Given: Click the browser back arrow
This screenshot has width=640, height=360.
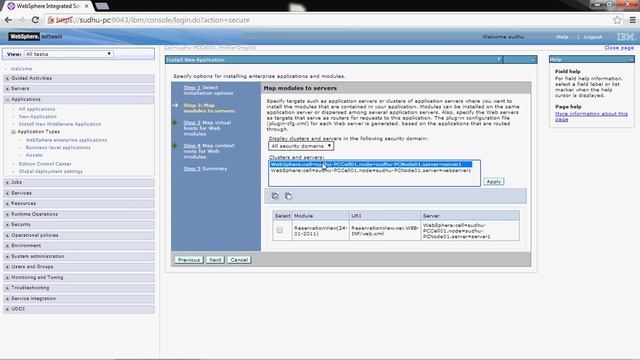Looking at the screenshot, I should pos(8,20).
